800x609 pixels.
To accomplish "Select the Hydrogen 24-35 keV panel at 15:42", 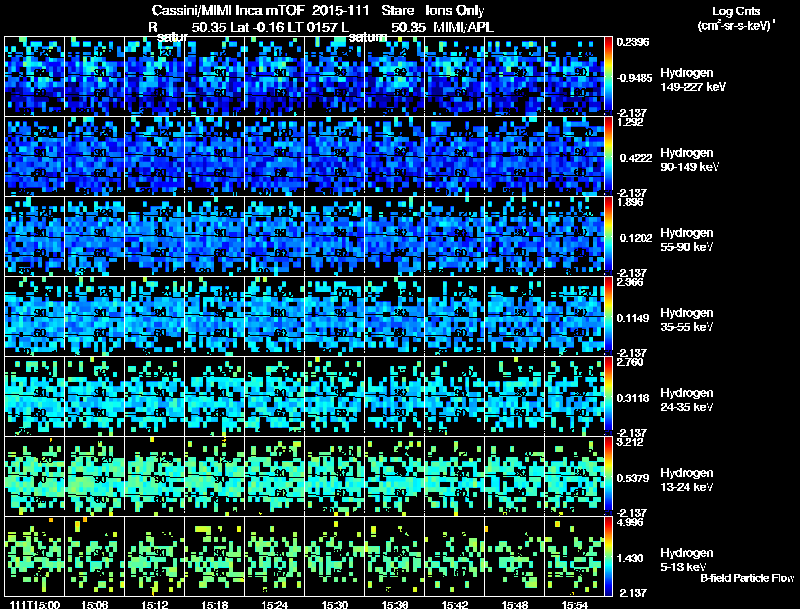I will click(x=455, y=396).
